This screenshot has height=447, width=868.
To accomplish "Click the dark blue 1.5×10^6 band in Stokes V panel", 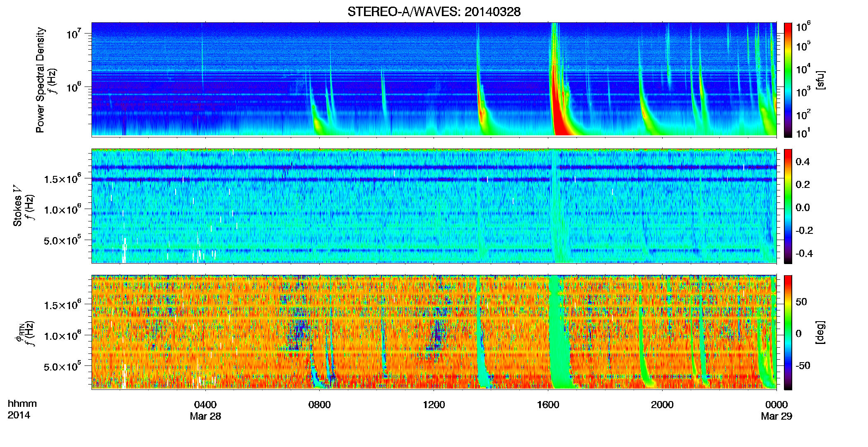I will 434,180.
